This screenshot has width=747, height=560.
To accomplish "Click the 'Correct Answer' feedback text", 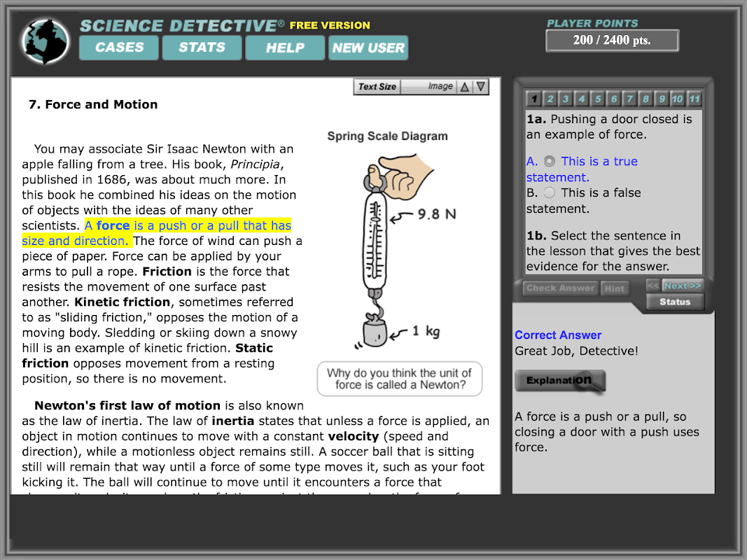I will point(558,335).
